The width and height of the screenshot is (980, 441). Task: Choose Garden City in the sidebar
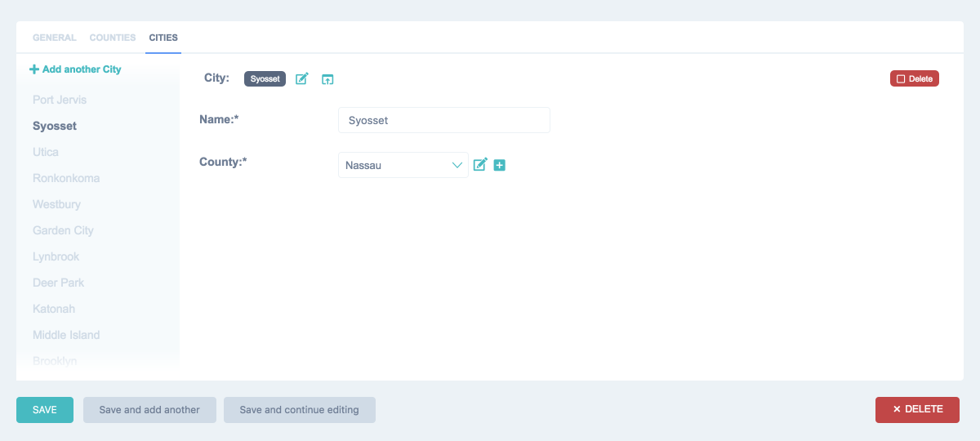tap(63, 230)
